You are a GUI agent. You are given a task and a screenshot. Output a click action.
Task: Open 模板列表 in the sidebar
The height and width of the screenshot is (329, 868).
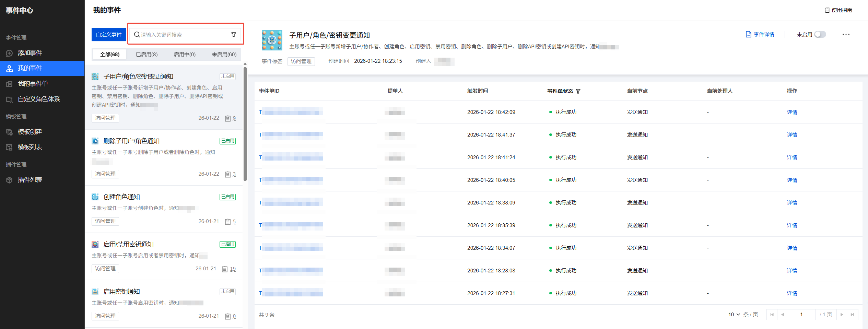click(30, 147)
